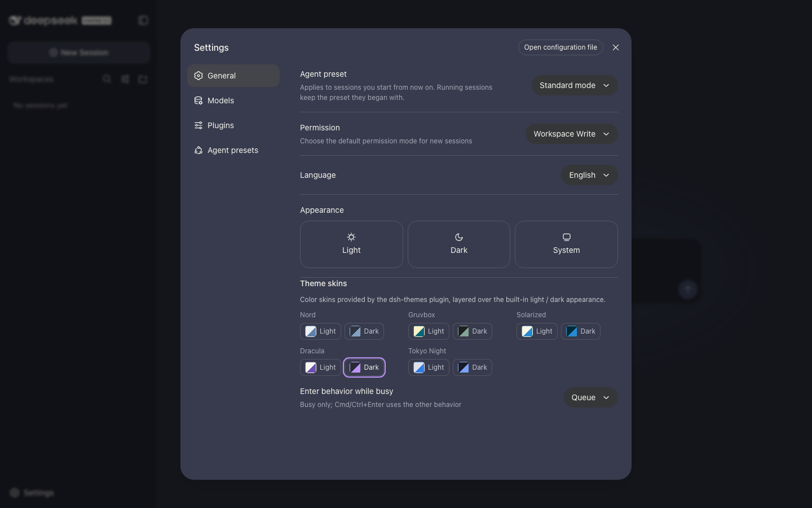
Task: Click the moon icon for Dark appearance
Action: coord(459,237)
